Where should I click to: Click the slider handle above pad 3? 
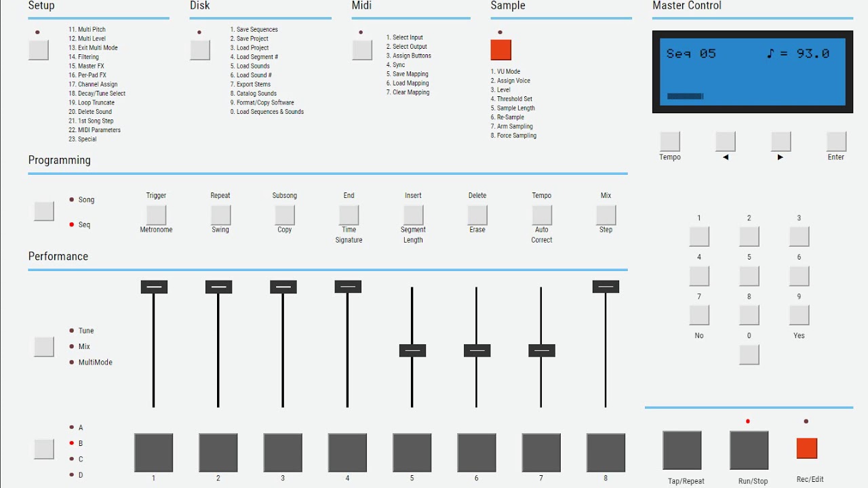pyautogui.click(x=283, y=287)
